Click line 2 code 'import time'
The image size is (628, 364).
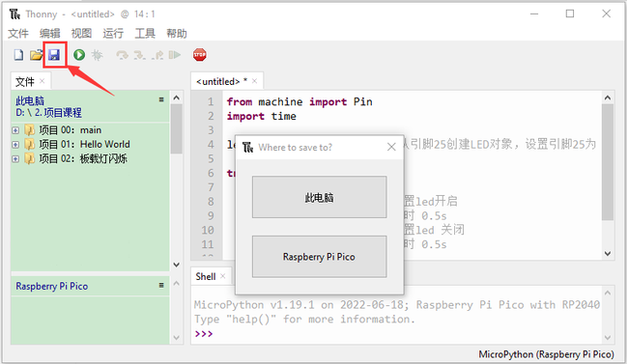pos(262,116)
